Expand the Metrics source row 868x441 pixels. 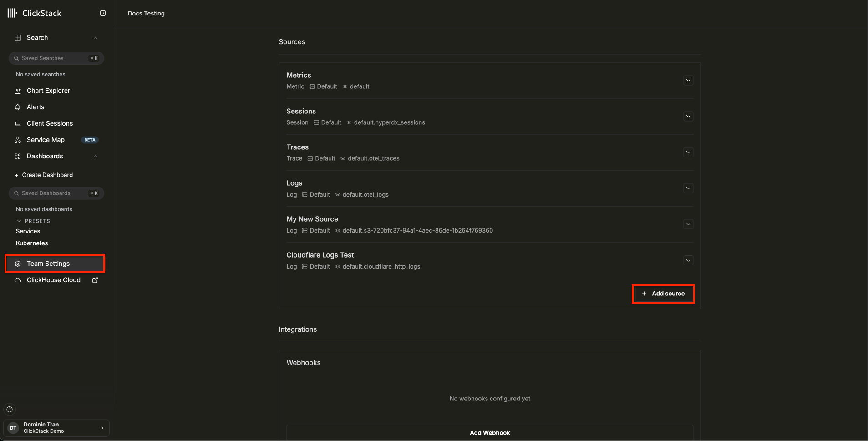pyautogui.click(x=688, y=81)
